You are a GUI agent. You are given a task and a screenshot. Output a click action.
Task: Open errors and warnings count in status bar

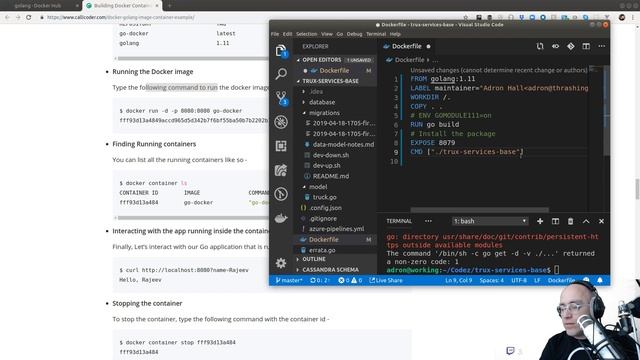coord(350,280)
